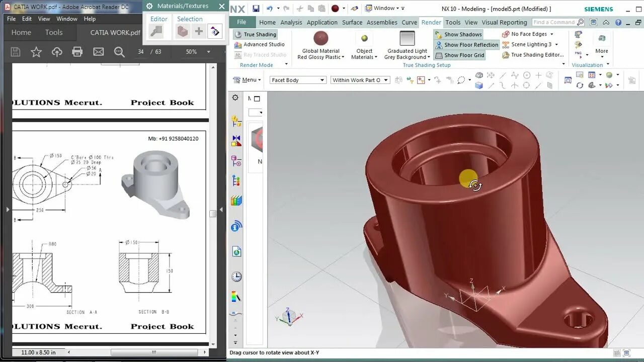Open the NX Menu button
The image size is (644, 362).
(x=247, y=79)
